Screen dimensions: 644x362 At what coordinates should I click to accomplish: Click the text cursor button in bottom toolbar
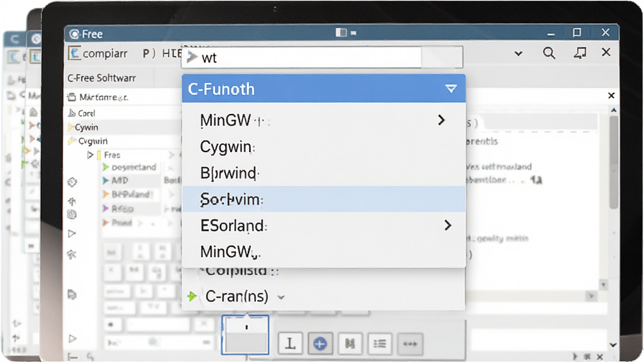point(291,343)
